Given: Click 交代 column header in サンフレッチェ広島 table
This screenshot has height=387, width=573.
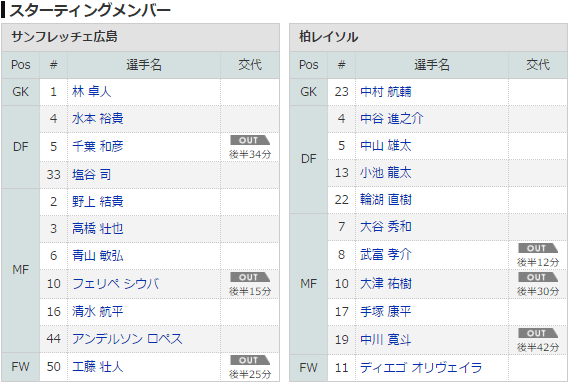Looking at the screenshot, I should pos(250,65).
